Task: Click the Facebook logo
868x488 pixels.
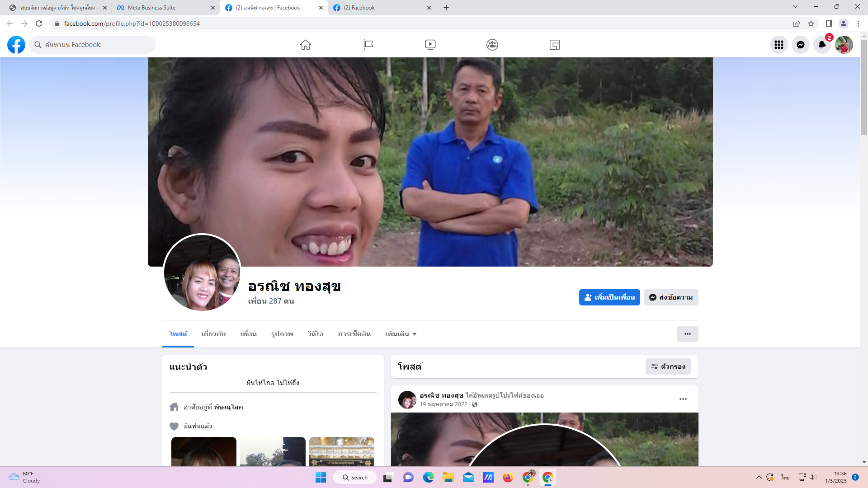Action: tap(16, 45)
